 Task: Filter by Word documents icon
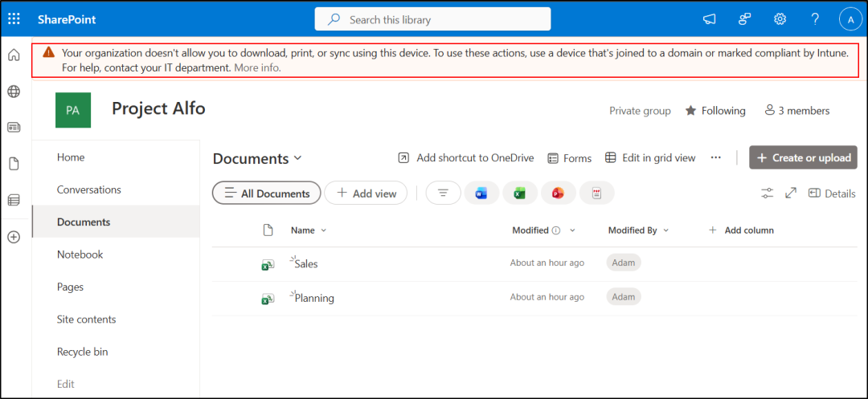pyautogui.click(x=481, y=193)
